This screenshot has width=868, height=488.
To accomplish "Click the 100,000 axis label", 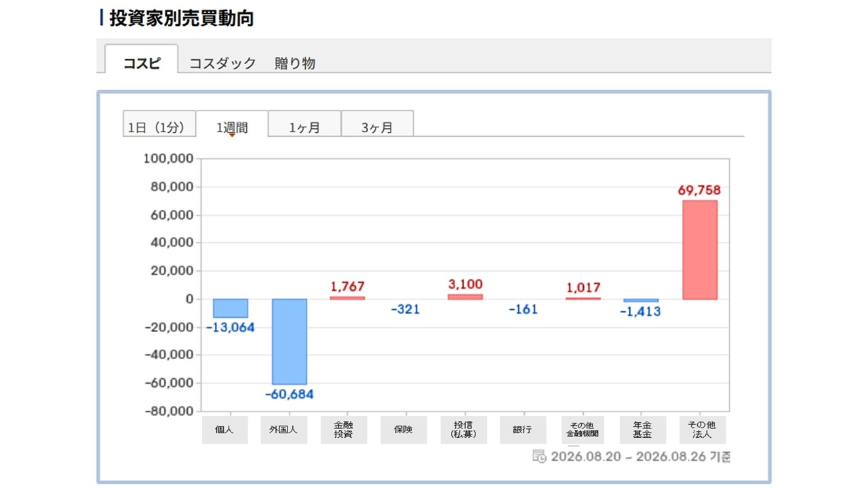I will point(170,159).
